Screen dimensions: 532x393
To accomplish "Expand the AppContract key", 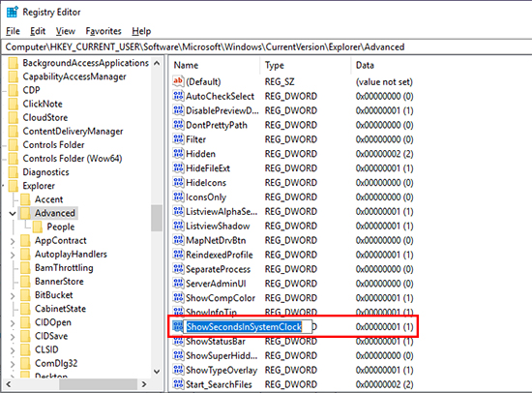I will tap(13, 241).
